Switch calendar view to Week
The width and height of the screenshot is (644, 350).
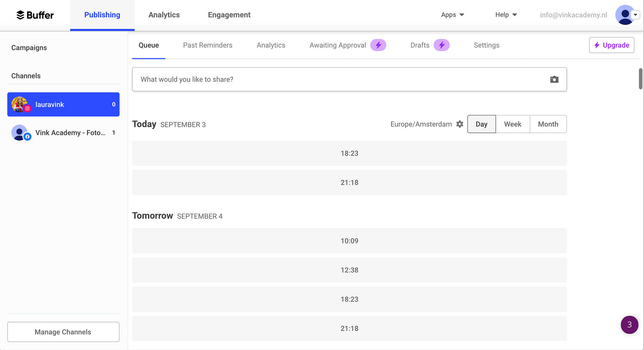tap(512, 124)
